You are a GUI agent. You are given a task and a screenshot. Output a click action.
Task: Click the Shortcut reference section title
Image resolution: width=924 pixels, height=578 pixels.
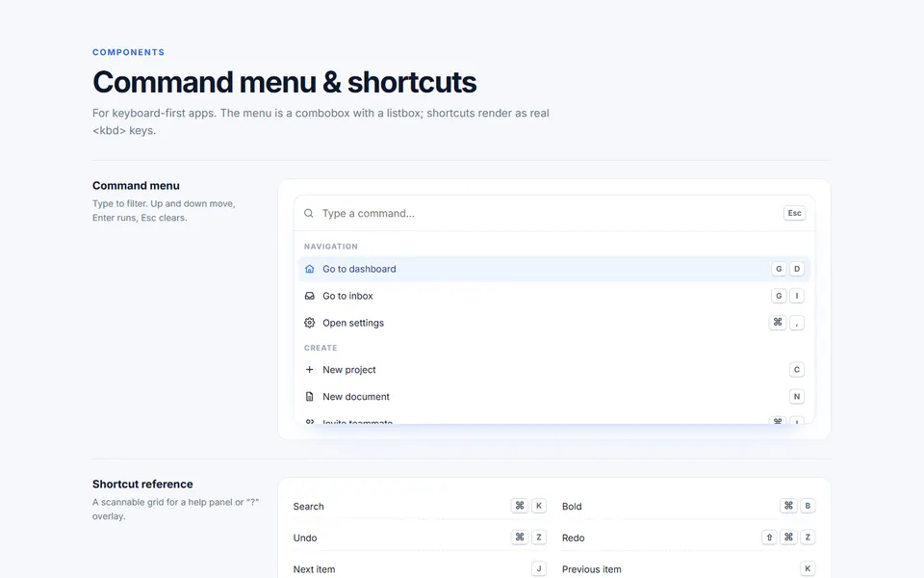tap(142, 484)
